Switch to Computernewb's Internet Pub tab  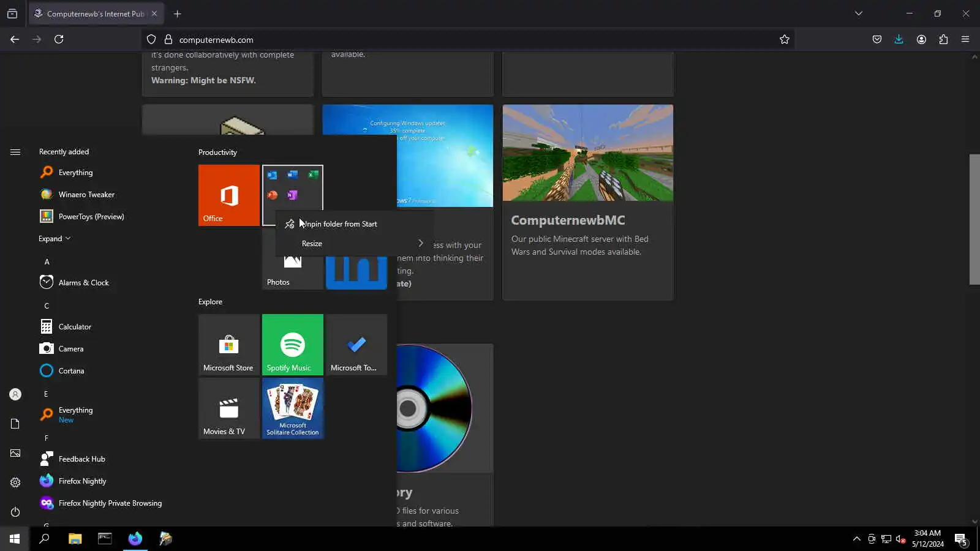[95, 13]
